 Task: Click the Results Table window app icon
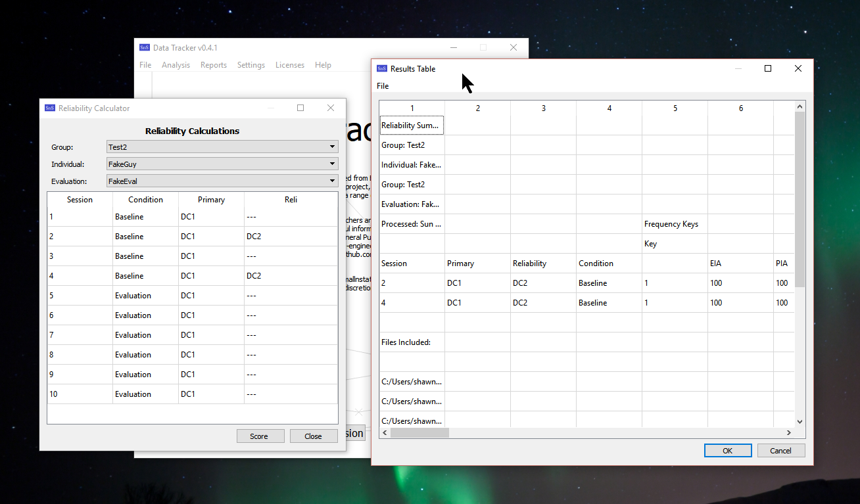pos(381,68)
